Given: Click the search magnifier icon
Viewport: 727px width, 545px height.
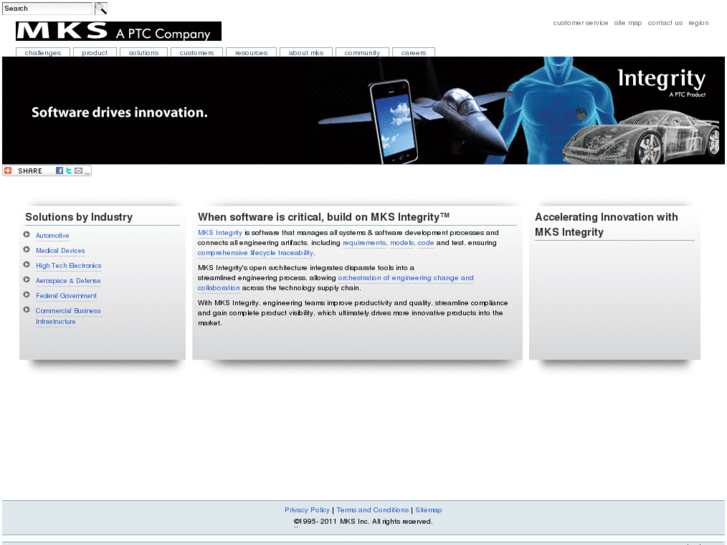Looking at the screenshot, I should [x=101, y=8].
